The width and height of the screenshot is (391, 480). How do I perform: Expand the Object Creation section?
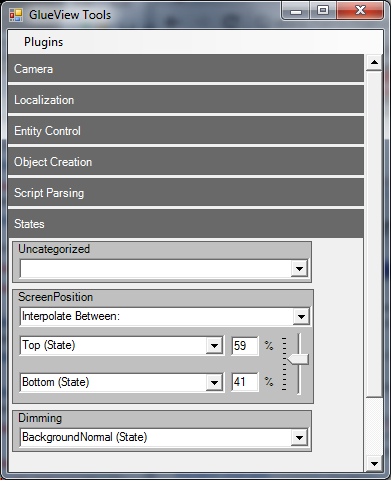click(x=186, y=161)
